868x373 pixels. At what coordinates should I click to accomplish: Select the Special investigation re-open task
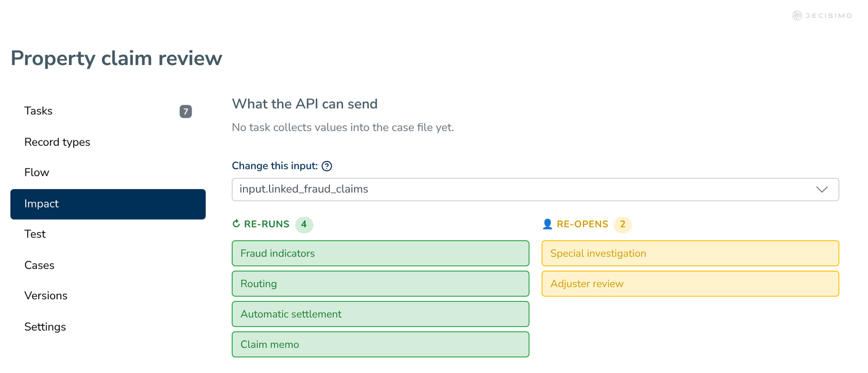pos(690,253)
